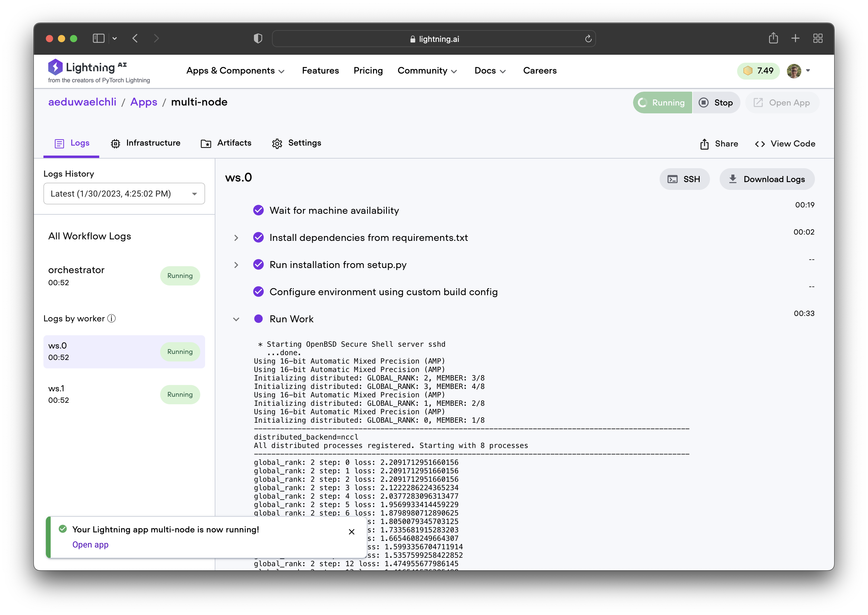Open a new tab with the plus icon
The image size is (868, 615).
(x=795, y=38)
